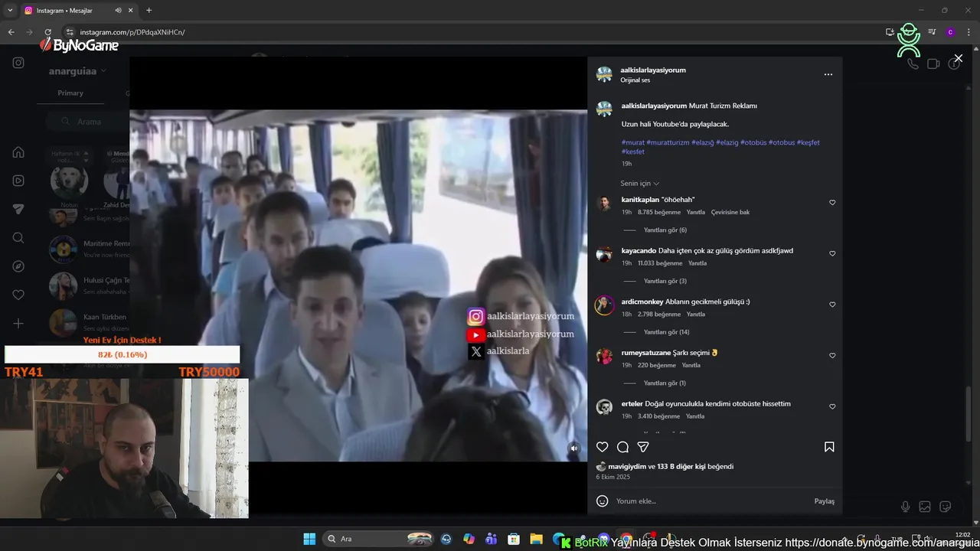980x551 pixels.
Task: Click the taskbar Ara search box
Action: pos(378,539)
